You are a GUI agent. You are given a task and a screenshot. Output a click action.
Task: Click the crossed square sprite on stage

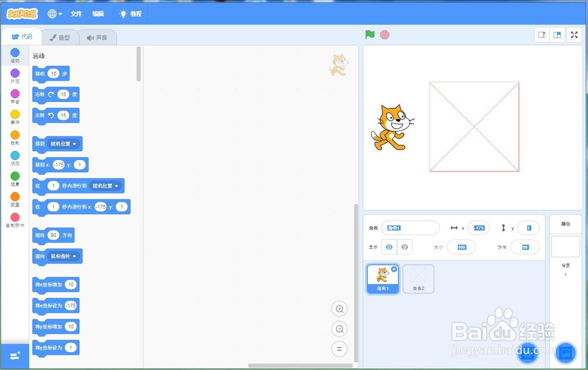(474, 127)
